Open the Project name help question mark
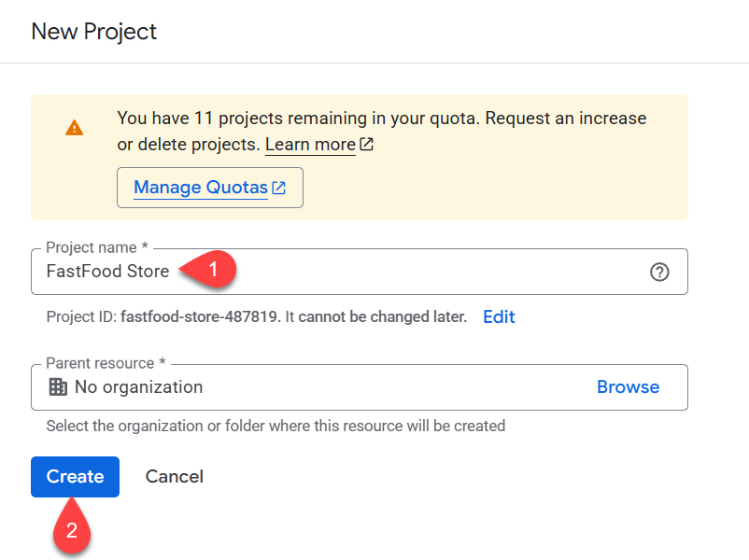749x560 pixels. 659,273
